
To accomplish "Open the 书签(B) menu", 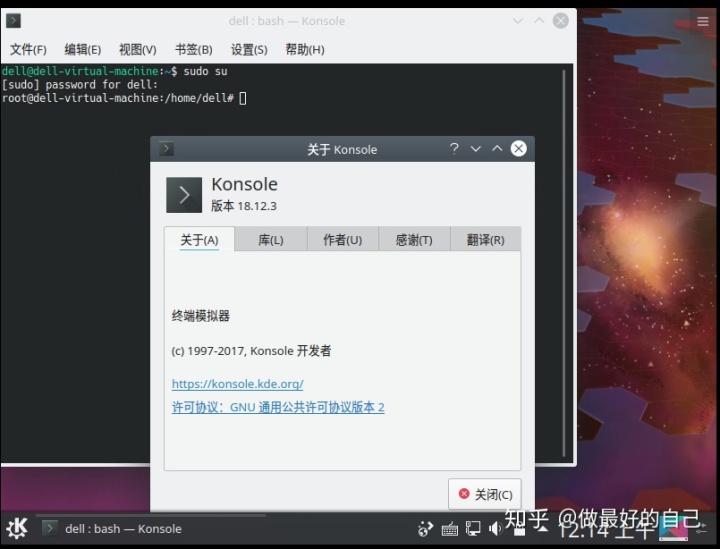I will click(194, 49).
